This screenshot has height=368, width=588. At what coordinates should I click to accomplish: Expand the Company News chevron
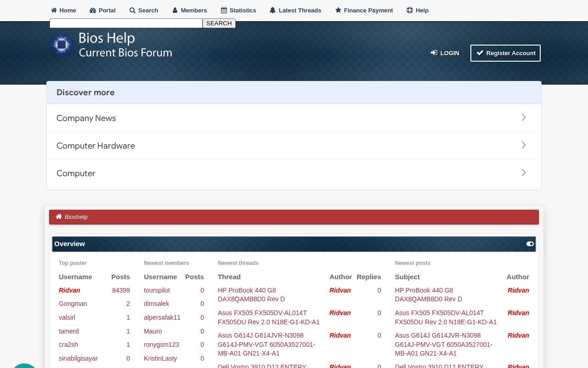[524, 117]
